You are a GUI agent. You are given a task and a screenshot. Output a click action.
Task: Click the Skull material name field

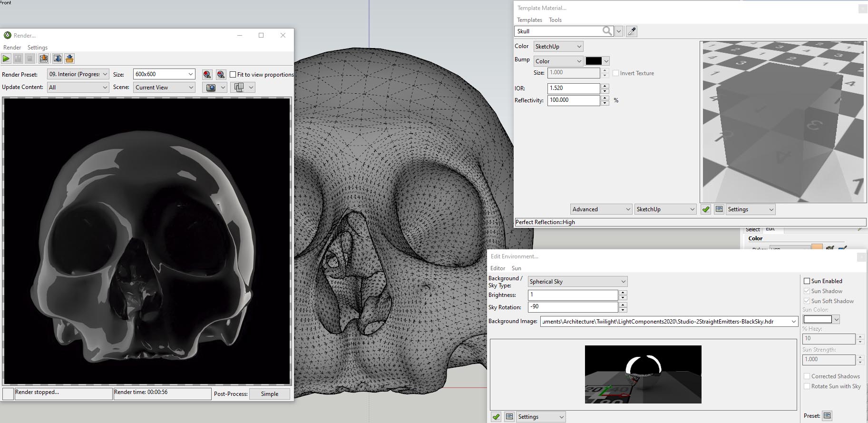pos(558,31)
